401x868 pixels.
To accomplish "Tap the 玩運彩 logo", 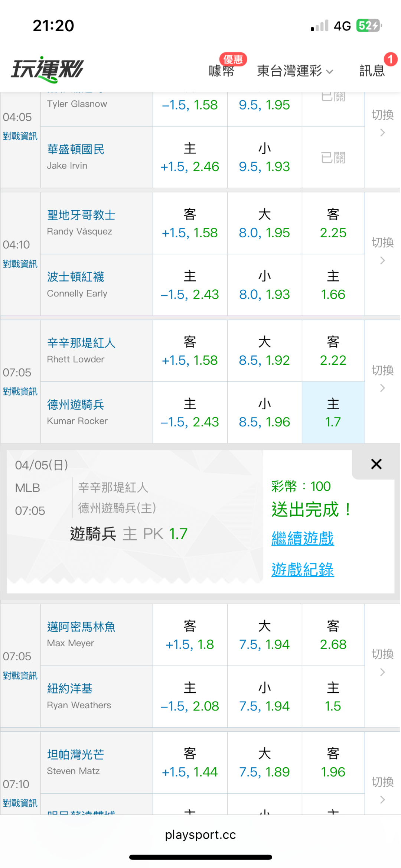I will pos(48,69).
